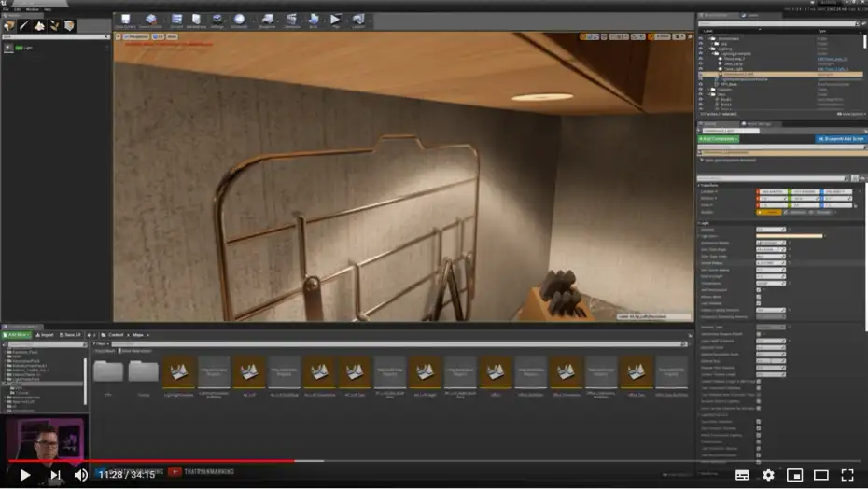Screen dimensions: 868x489
Task: Click the round globe toolbar icon
Action: click(x=239, y=21)
